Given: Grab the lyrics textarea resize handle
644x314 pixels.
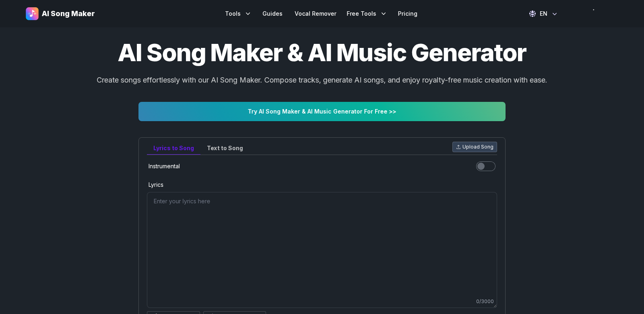Looking at the screenshot, I should (495, 306).
